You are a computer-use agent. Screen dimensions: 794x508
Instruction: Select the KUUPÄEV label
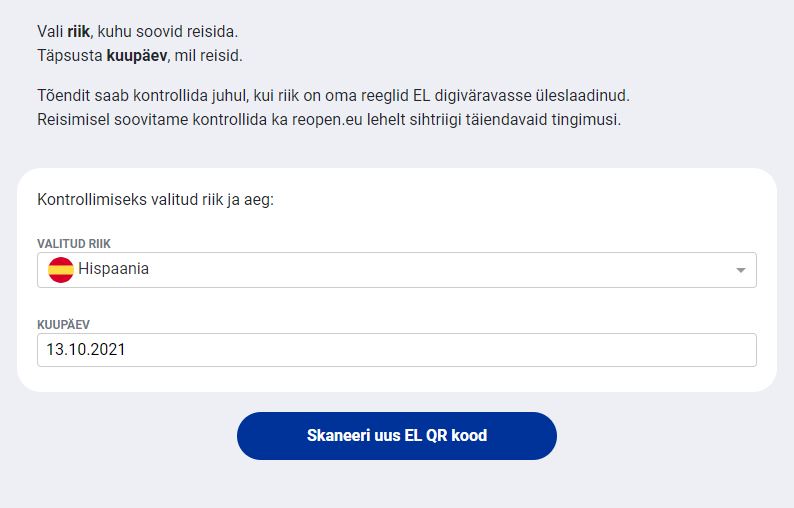[63, 325]
